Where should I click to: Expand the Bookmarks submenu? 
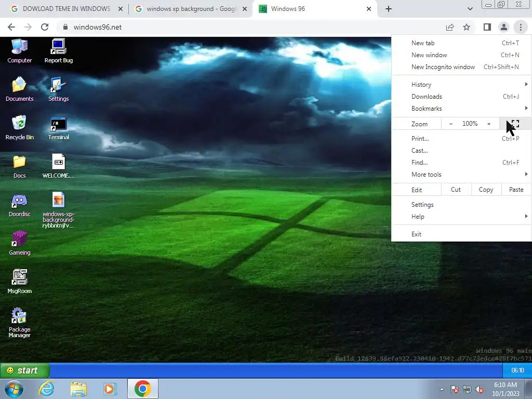click(x=461, y=109)
